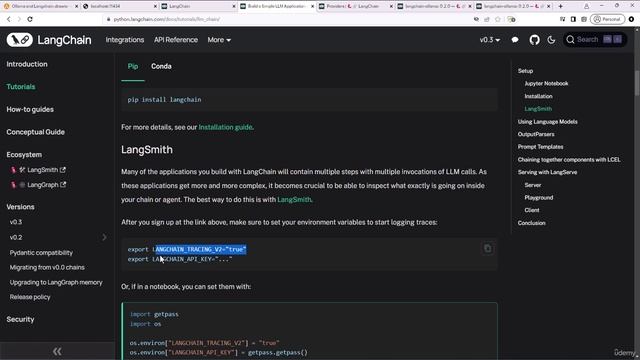640x360 pixels.
Task: Select the Conda tab
Action: 161,66
